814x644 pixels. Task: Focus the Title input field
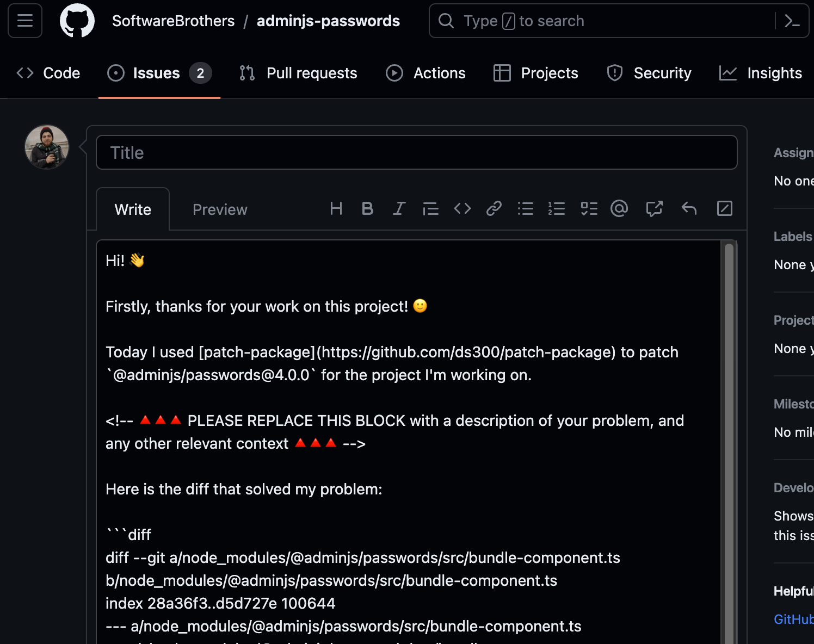[x=417, y=152]
